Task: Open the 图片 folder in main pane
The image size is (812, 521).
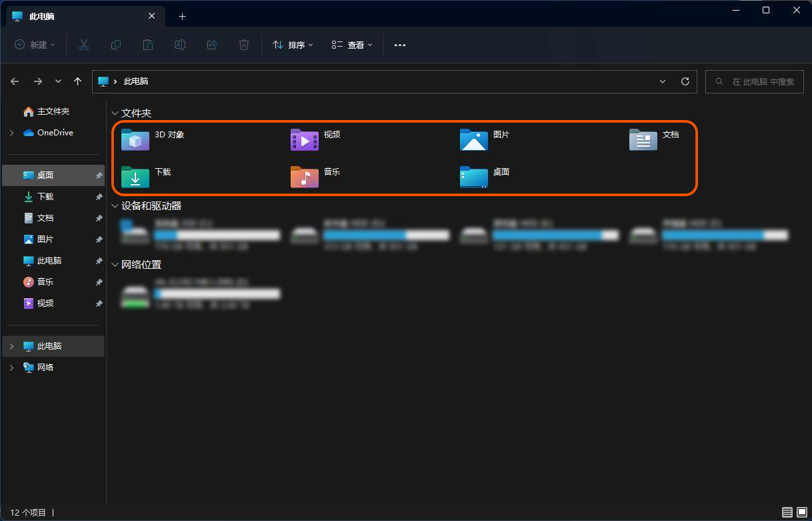Action: pyautogui.click(x=474, y=139)
